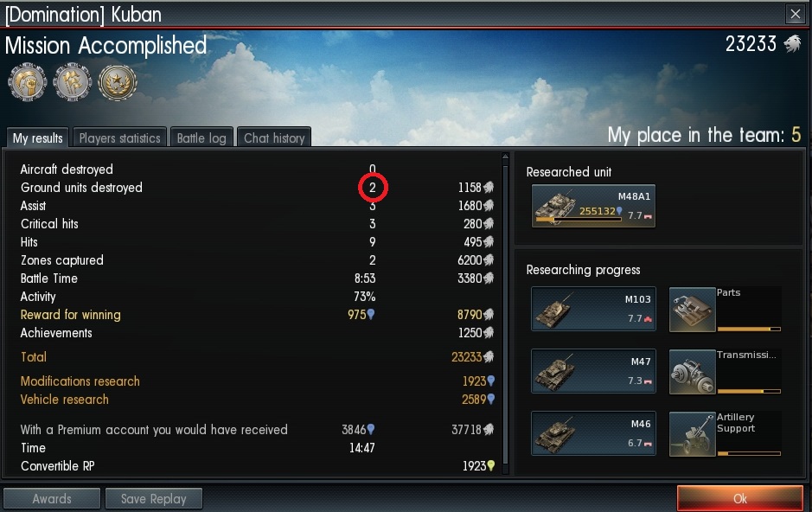The width and height of the screenshot is (812, 512).
Task: Click the results list vertical scrollbar
Action: click(x=505, y=314)
